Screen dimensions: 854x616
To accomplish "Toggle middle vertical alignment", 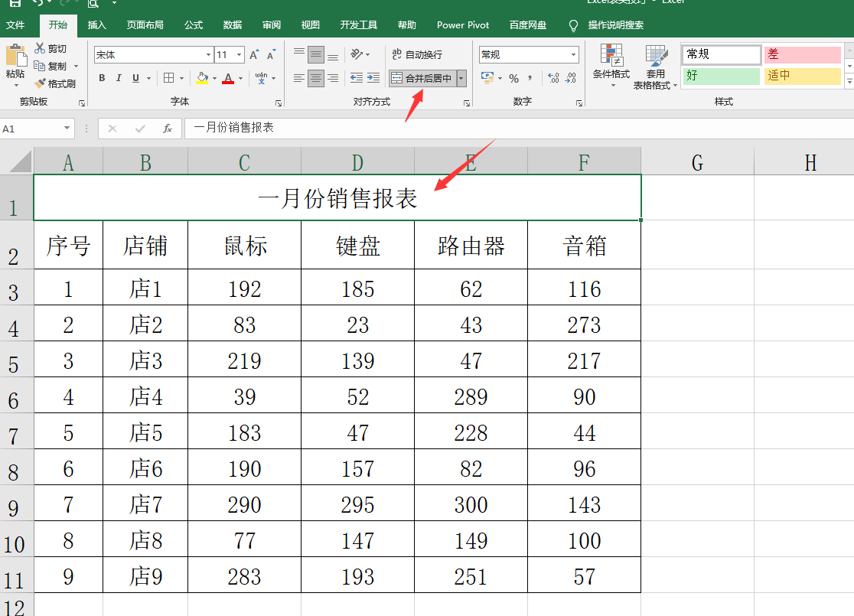I will (316, 54).
